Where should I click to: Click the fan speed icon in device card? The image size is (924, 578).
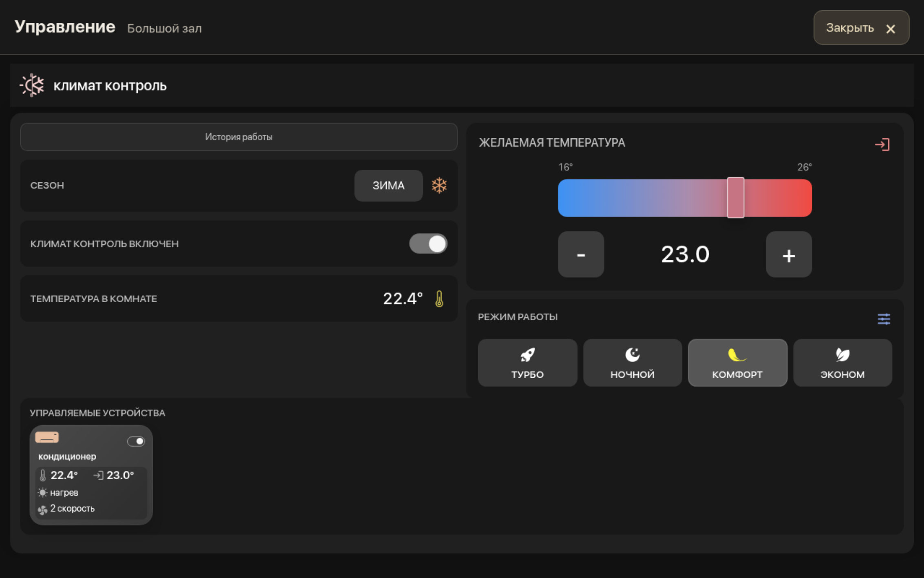(x=42, y=509)
